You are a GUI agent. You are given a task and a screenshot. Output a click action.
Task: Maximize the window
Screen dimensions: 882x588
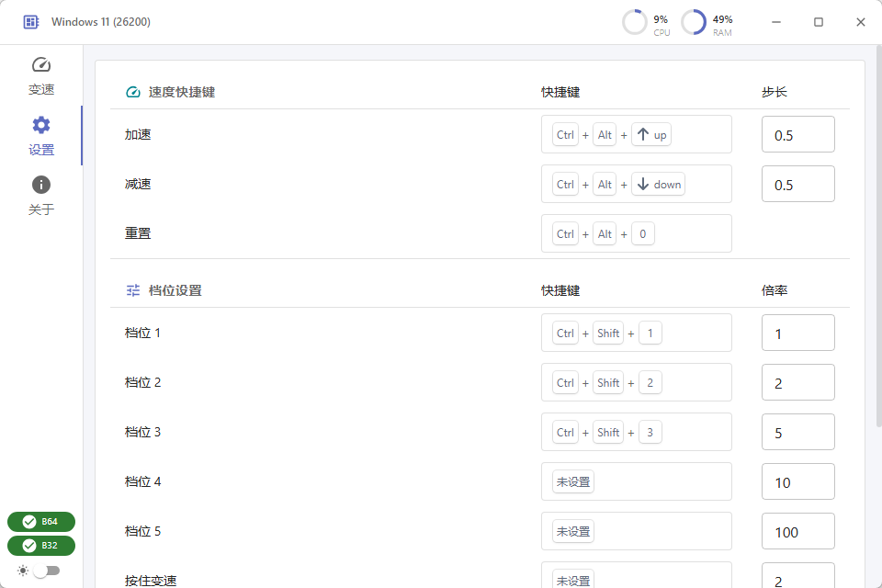click(819, 22)
